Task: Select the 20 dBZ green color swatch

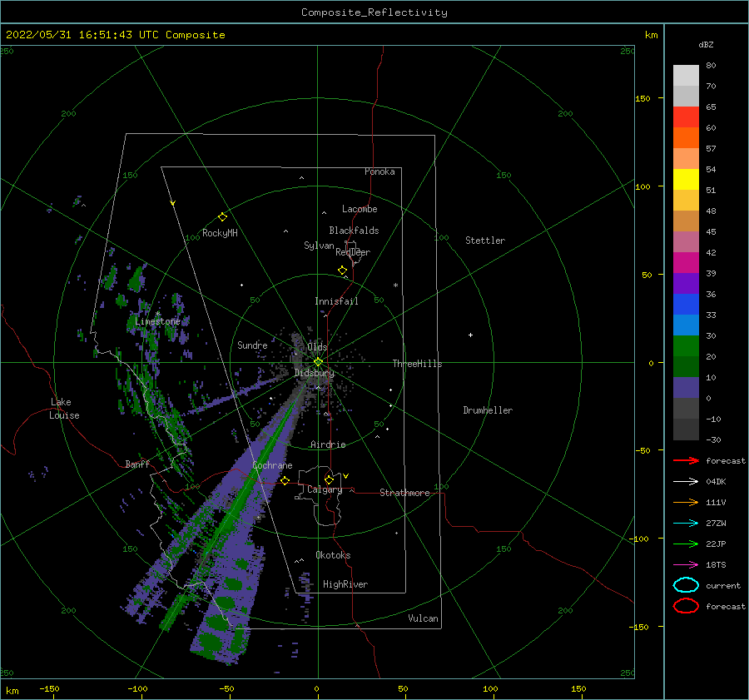Action: (686, 346)
